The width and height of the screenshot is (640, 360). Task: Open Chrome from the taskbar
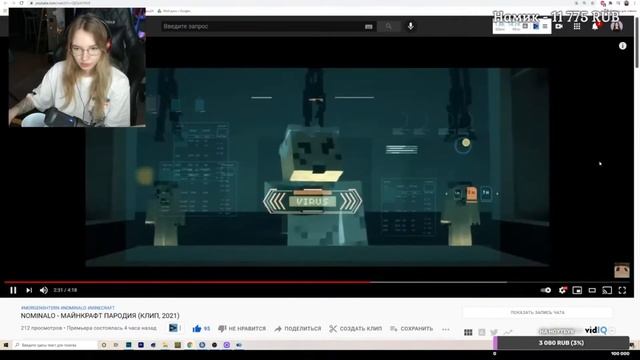click(x=190, y=345)
